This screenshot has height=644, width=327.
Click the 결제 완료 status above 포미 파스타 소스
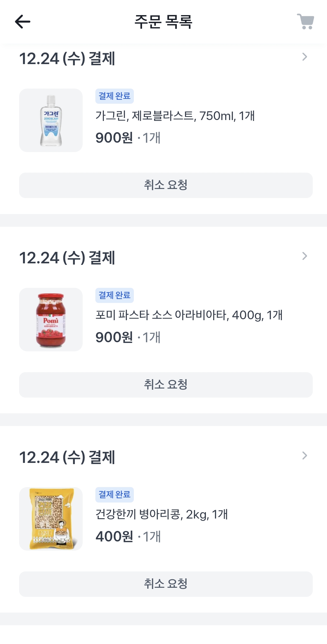point(114,295)
